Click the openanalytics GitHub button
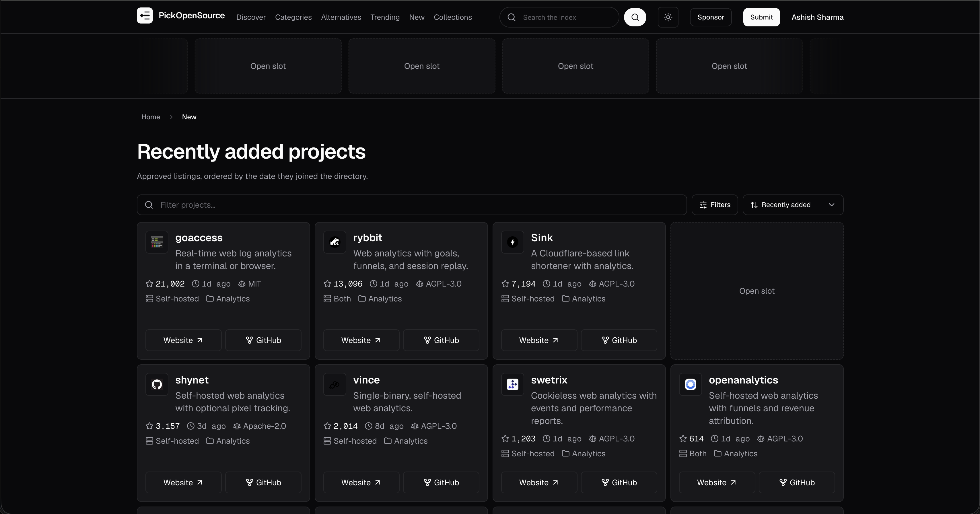 pos(797,482)
